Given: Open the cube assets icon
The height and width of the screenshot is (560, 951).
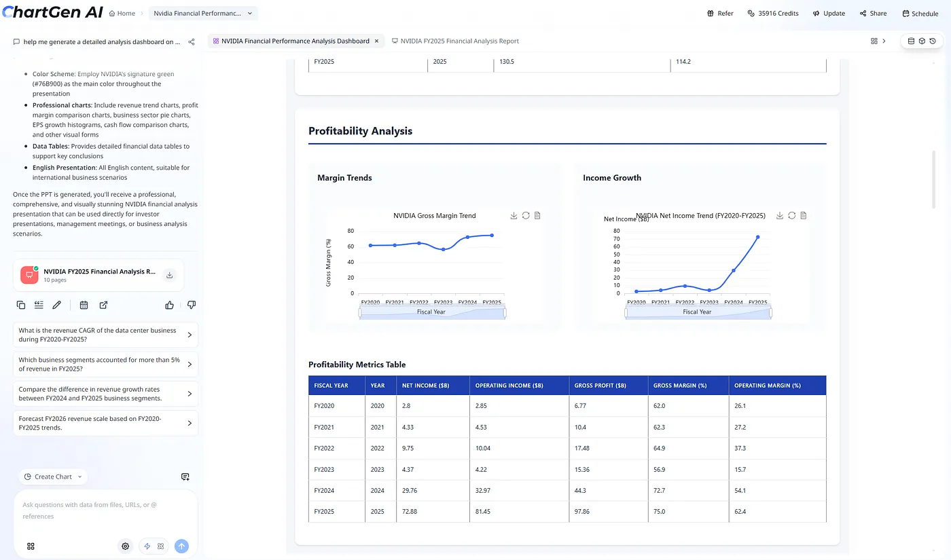Looking at the screenshot, I should coord(922,41).
